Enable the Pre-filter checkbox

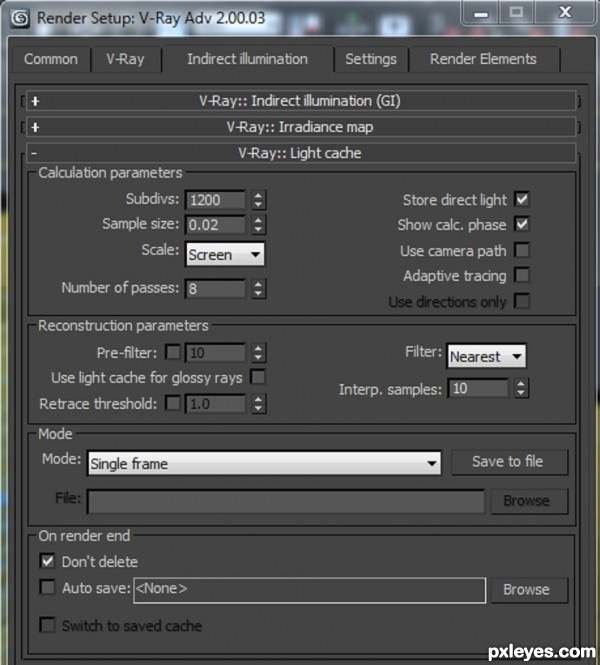click(x=173, y=352)
